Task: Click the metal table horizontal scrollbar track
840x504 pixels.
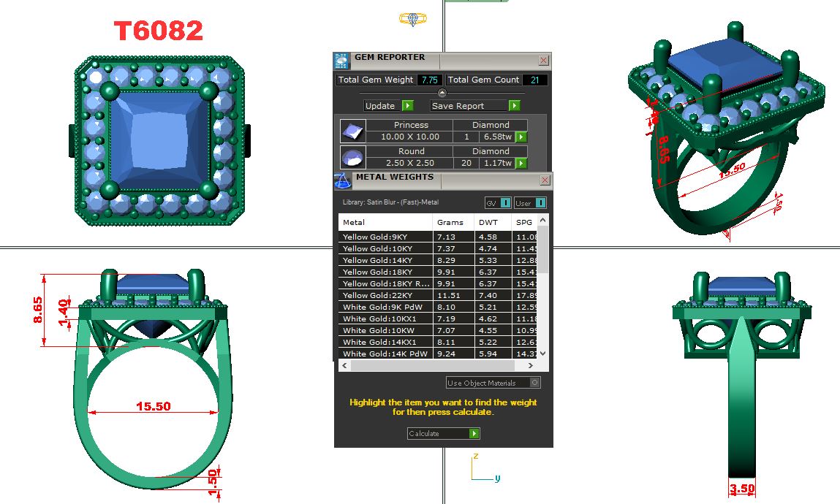Action: pyautogui.click(x=439, y=365)
